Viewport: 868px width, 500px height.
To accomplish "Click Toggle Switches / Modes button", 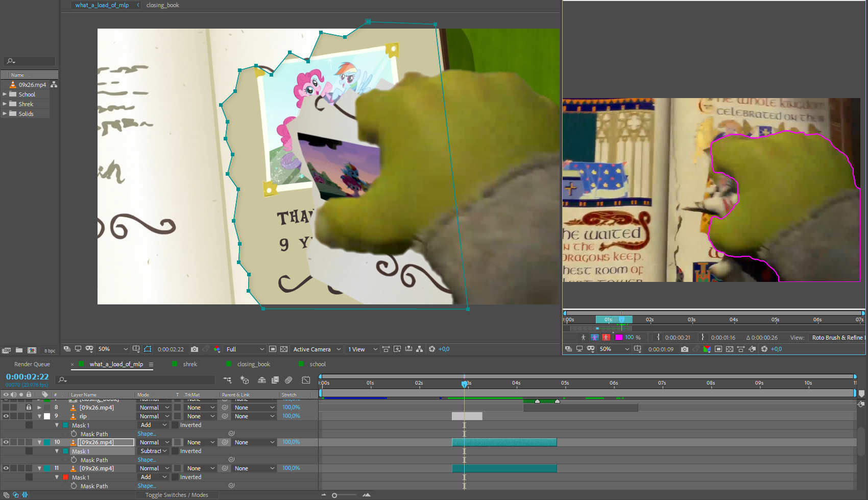I will tap(177, 495).
